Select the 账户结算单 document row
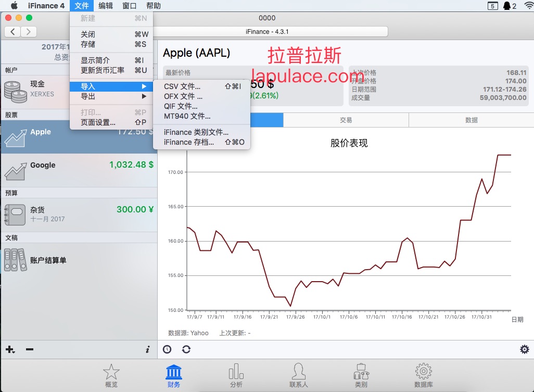The height and width of the screenshot is (392, 534). tap(79, 260)
